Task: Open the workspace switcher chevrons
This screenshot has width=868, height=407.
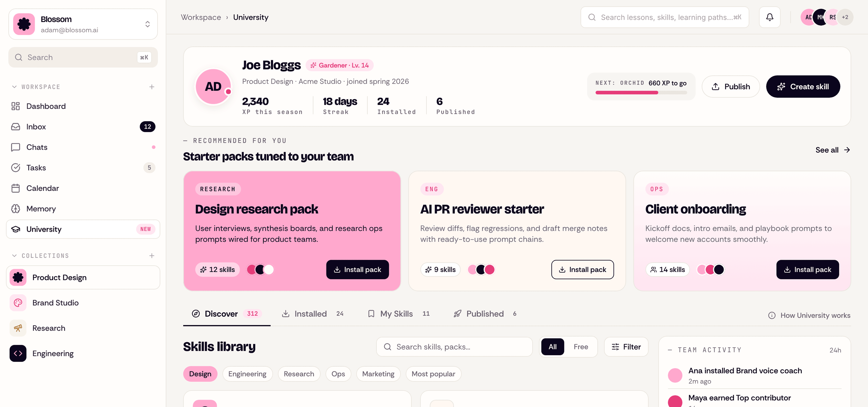Action: [148, 24]
